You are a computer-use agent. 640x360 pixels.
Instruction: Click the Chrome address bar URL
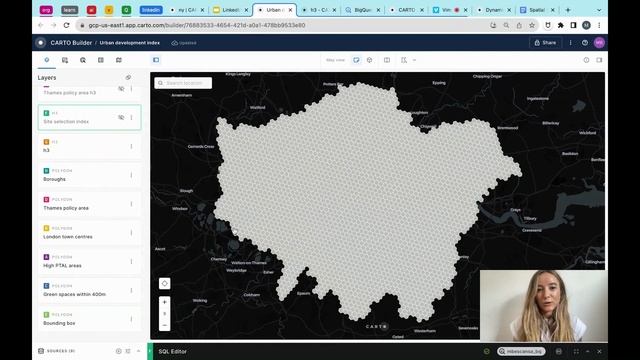click(197, 25)
